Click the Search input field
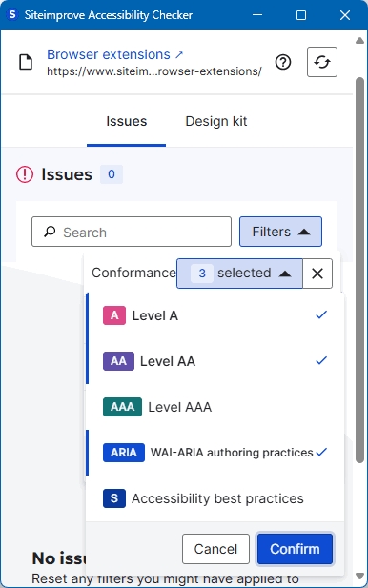Viewport: 368px width, 588px height. tap(132, 232)
